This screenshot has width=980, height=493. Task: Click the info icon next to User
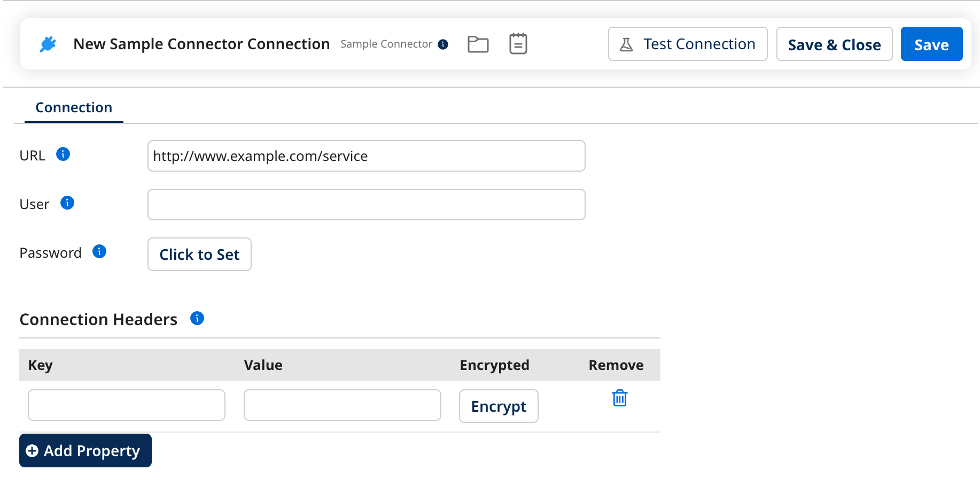pyautogui.click(x=67, y=203)
